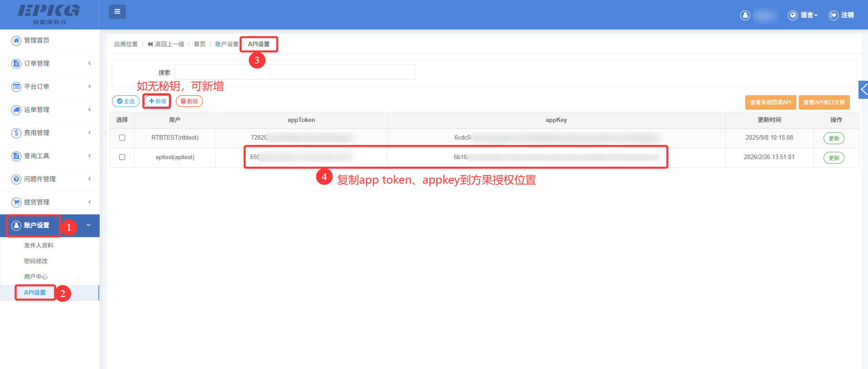Screen dimensions: 868x369
Task: Click the language globe icon
Action: (x=793, y=15)
